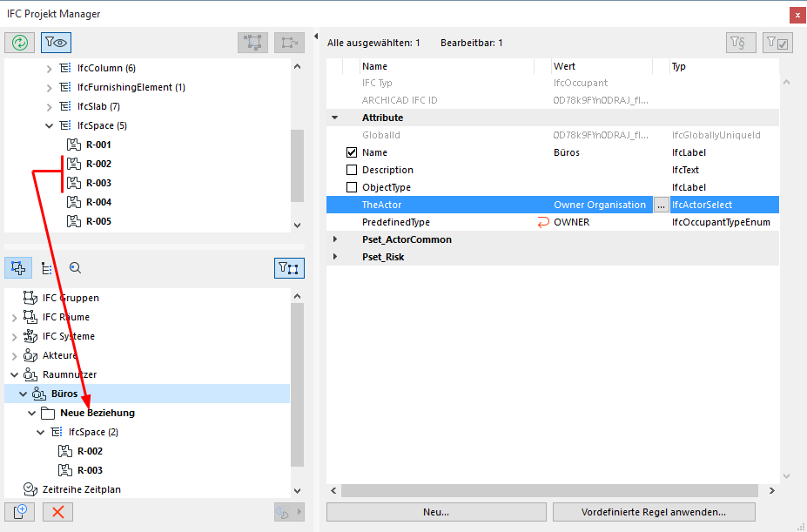Collapse the Neue Beziehung folder

[32, 413]
